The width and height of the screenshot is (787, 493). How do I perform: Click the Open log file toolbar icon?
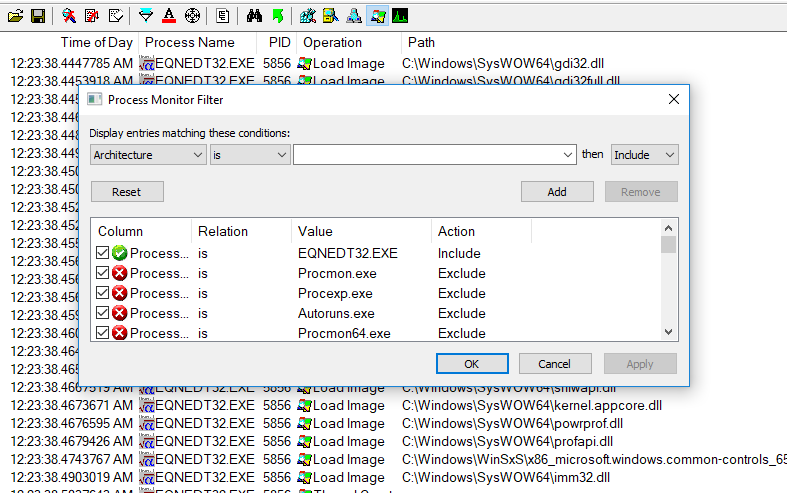pyautogui.click(x=16, y=16)
